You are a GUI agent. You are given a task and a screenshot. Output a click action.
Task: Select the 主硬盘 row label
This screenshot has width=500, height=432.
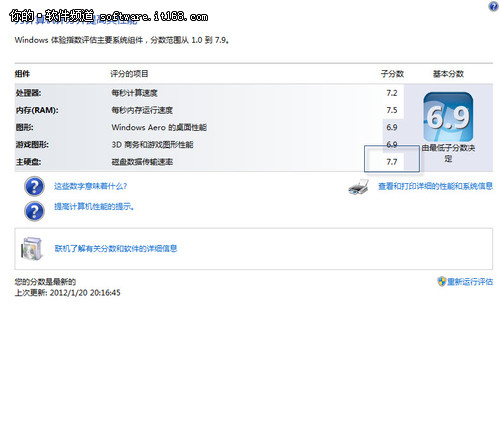coord(28,162)
